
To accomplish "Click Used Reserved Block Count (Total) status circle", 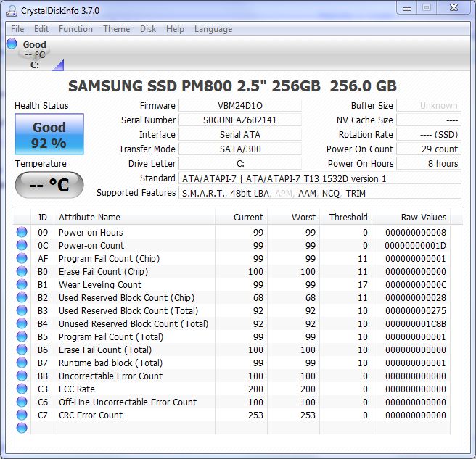I will [x=22, y=310].
